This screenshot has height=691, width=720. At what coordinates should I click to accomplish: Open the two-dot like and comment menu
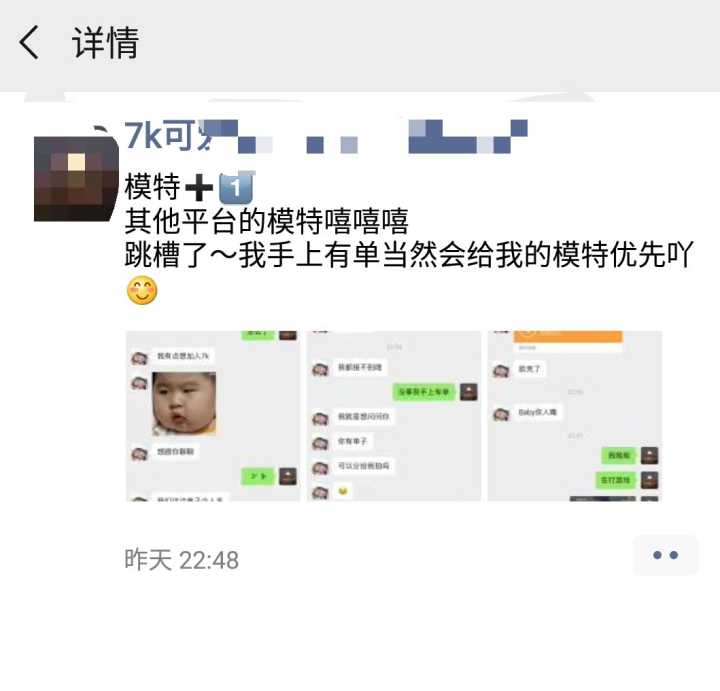tap(665, 555)
